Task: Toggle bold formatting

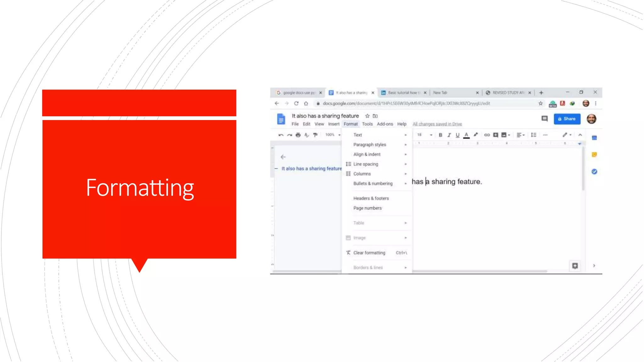Action: [x=441, y=135]
